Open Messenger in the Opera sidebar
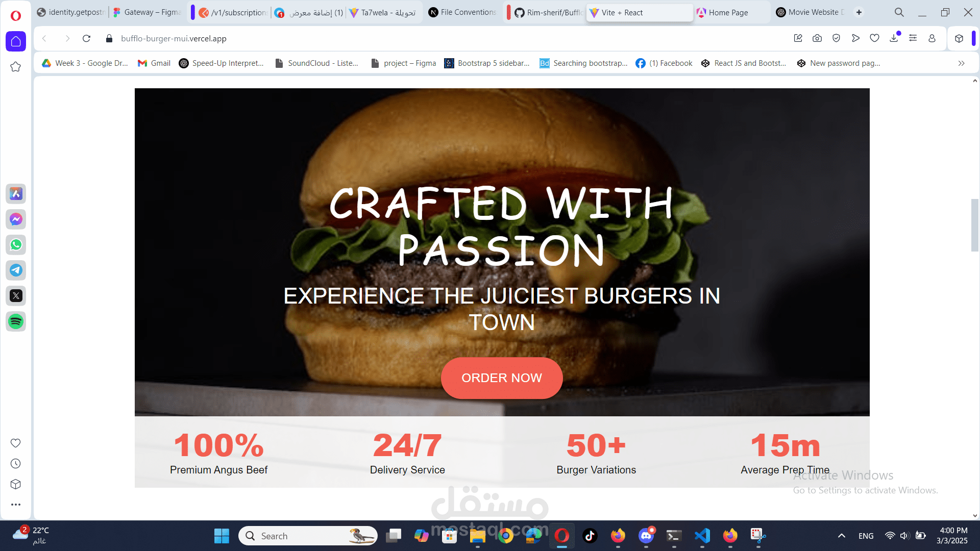Screen dimensions: 980x551 (16, 219)
